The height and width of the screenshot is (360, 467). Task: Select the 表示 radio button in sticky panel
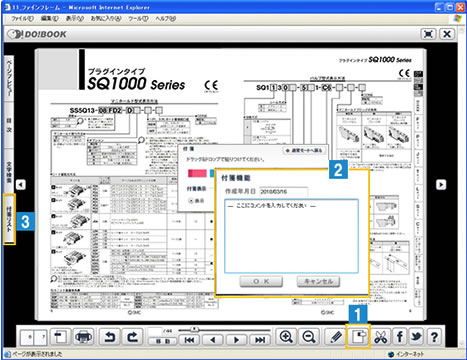pos(191,201)
